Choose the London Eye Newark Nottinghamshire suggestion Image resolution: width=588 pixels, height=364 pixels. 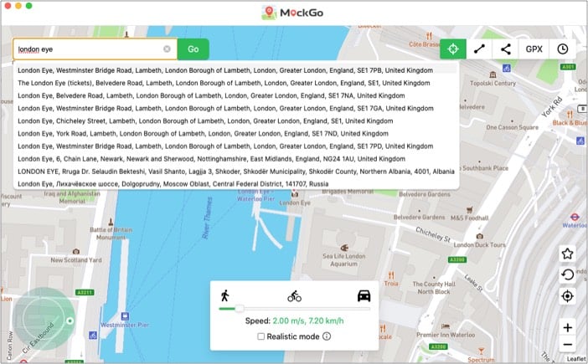click(x=236, y=159)
